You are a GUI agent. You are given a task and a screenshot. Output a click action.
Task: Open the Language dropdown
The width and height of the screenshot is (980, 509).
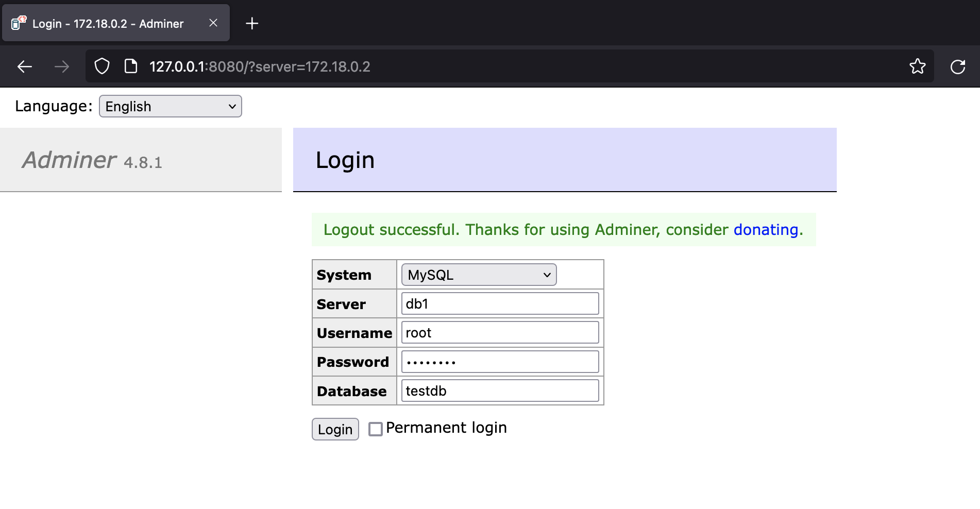[x=170, y=106]
